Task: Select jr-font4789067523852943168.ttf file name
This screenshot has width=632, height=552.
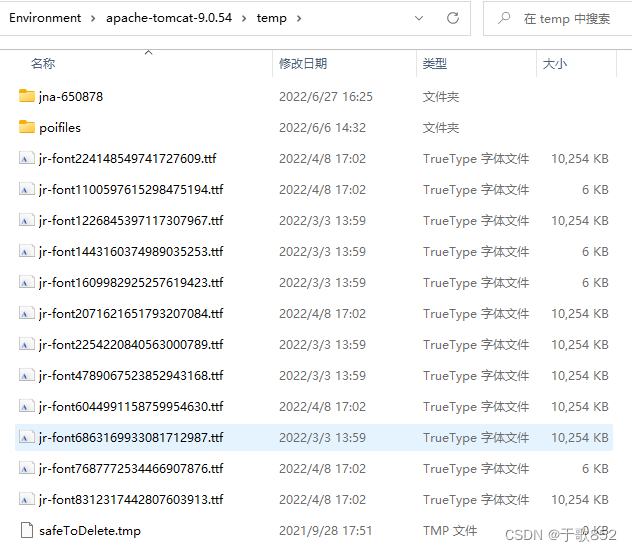Action: pos(131,376)
